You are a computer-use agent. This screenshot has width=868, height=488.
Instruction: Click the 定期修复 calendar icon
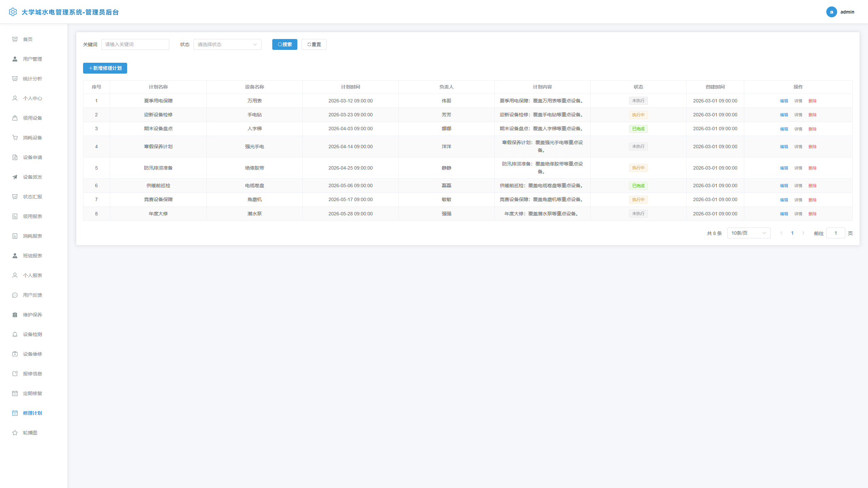pos(15,393)
